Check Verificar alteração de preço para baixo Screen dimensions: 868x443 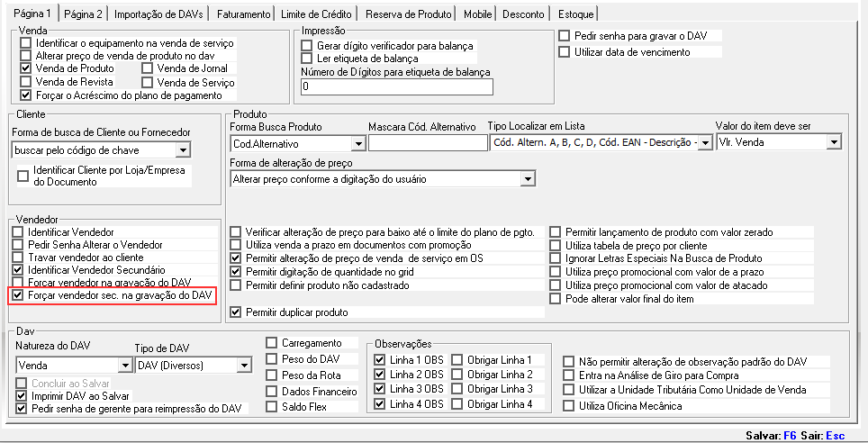click(236, 232)
